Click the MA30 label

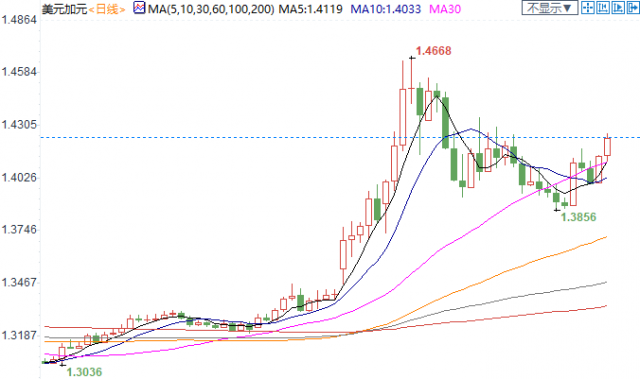tap(445, 9)
